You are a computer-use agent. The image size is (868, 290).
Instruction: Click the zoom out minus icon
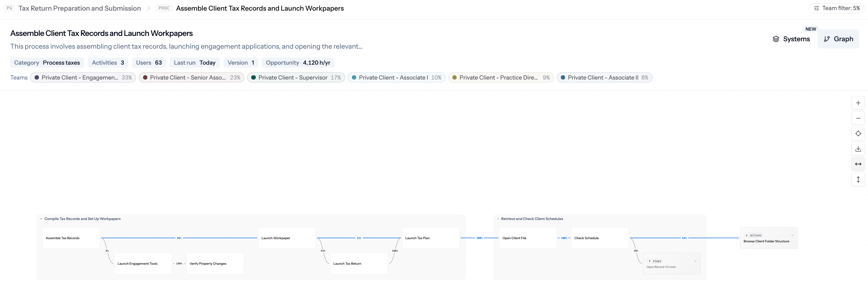tap(858, 118)
